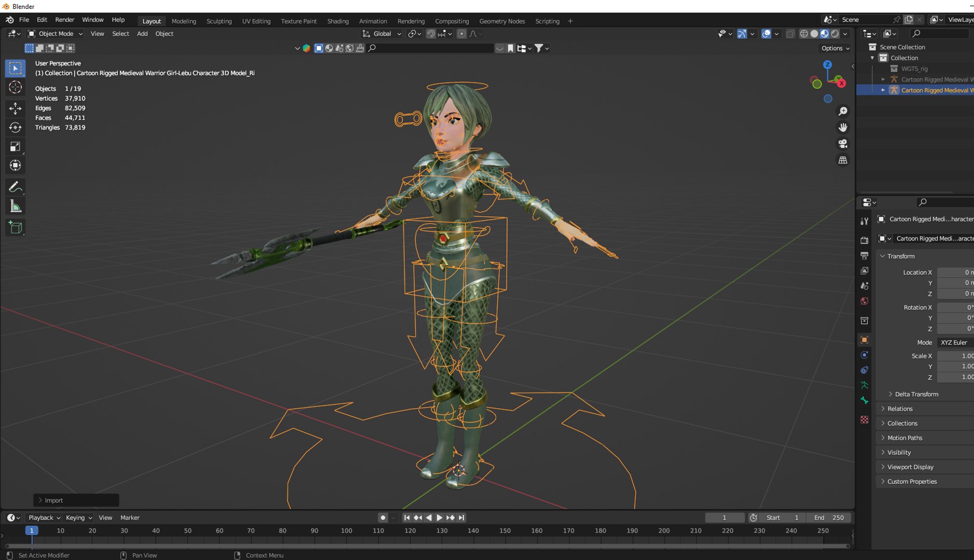This screenshot has height=560, width=974.
Task: Click the new scene copy icon
Action: [x=909, y=20]
